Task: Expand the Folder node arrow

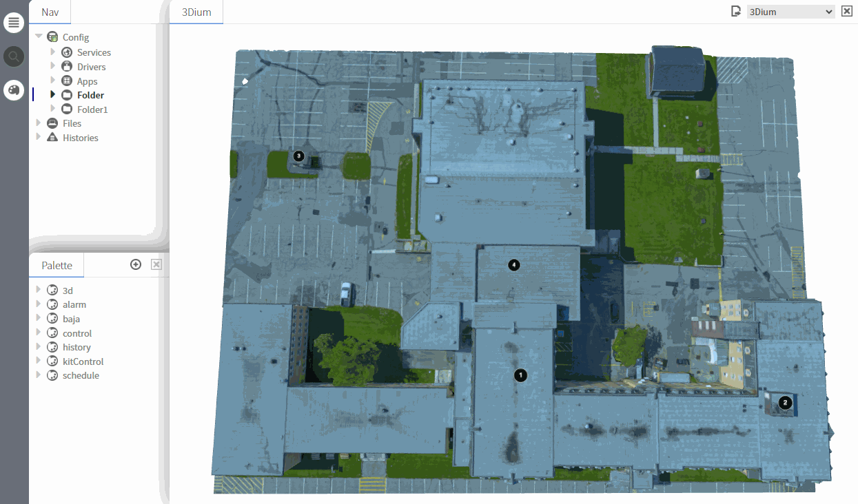Action: [53, 95]
